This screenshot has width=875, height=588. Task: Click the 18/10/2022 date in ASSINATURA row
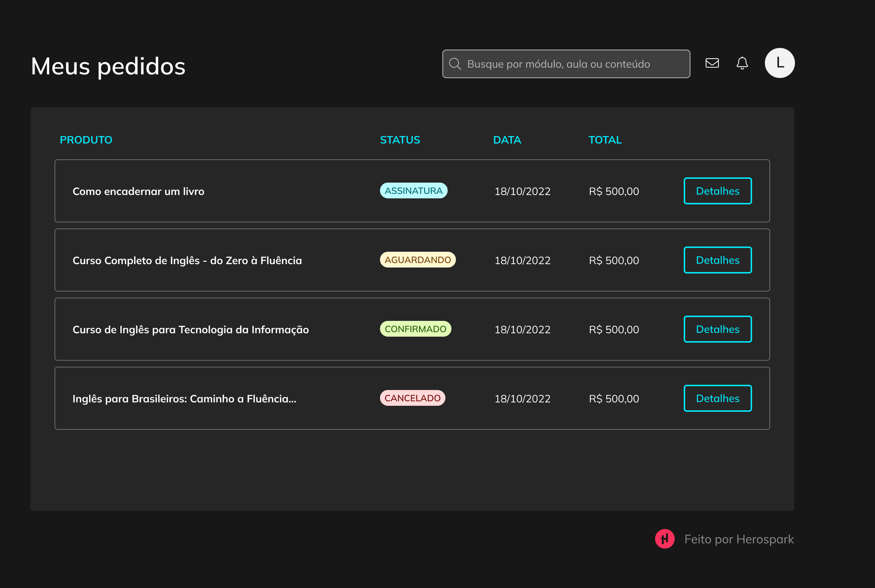tap(522, 191)
